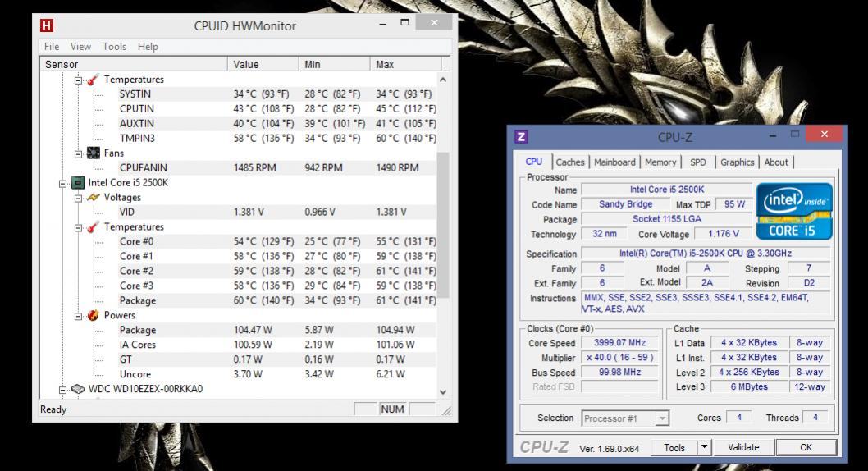Collapse the Voltages tree node
Image resolution: width=868 pixels, height=471 pixels.
point(78,198)
